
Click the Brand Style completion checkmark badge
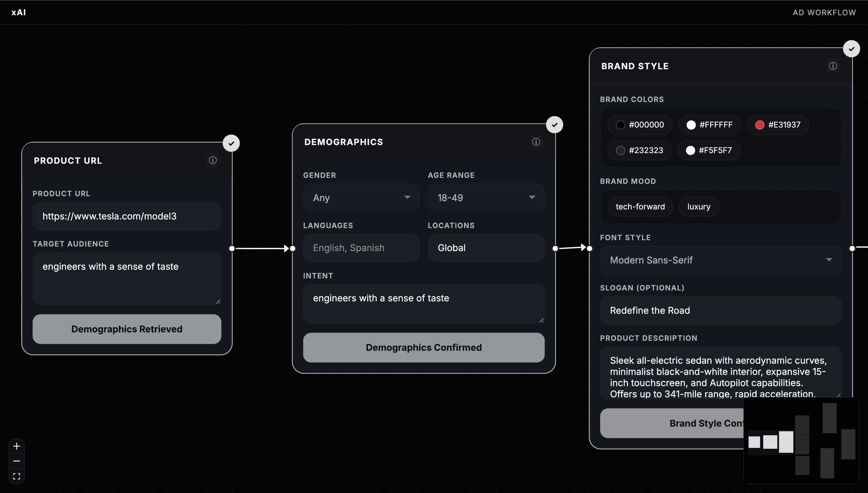851,49
